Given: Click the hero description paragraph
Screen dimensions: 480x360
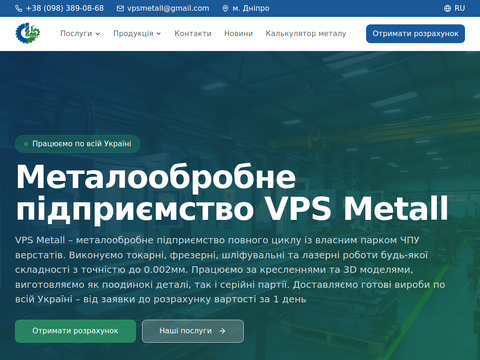Looking at the screenshot, I should click(x=231, y=270).
